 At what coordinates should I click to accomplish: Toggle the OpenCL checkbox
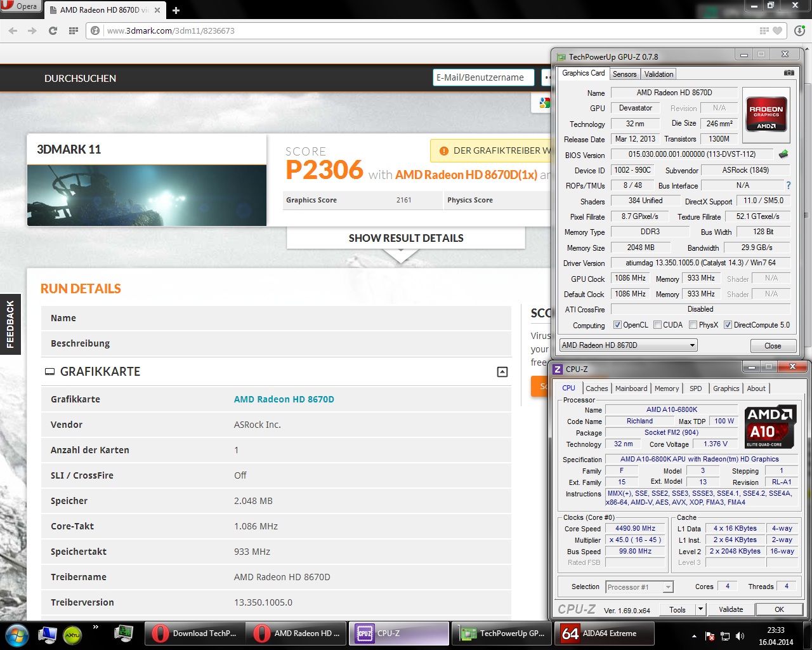[617, 325]
